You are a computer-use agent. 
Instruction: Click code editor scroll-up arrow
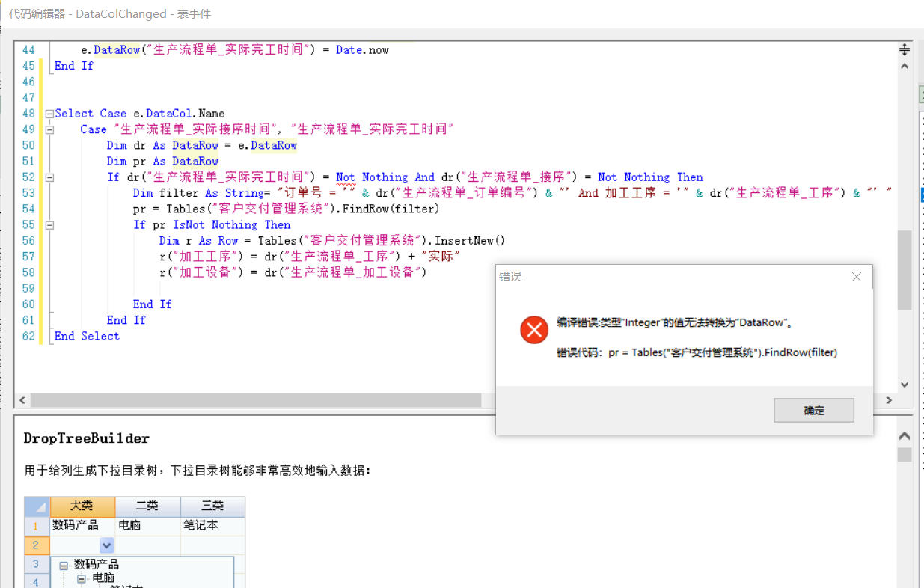pos(904,66)
